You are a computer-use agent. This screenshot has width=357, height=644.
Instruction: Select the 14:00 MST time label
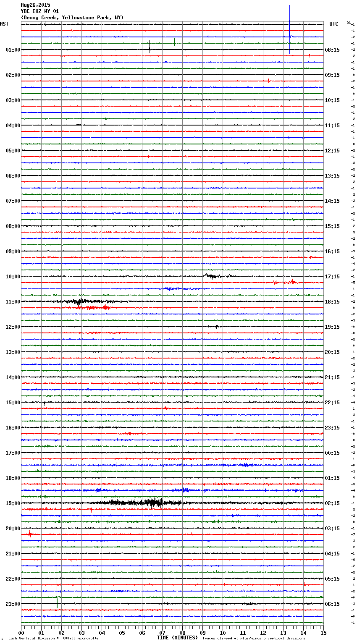(x=13, y=377)
